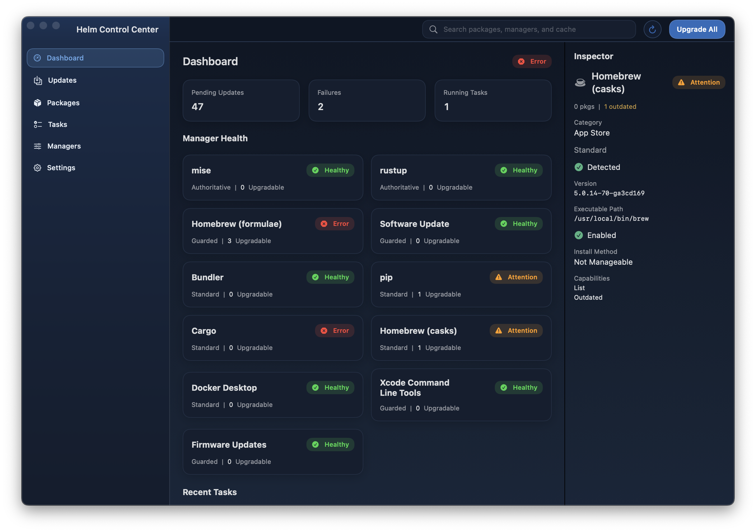This screenshot has width=756, height=532.
Task: Select the Xcode Command Line Tools card
Action: 461,395
